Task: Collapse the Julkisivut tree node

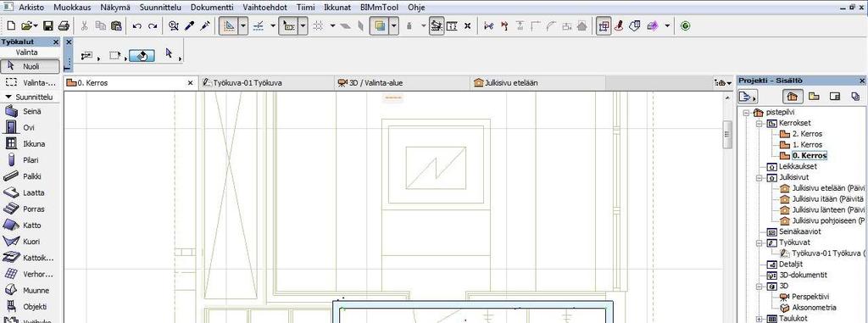Action: (x=758, y=177)
